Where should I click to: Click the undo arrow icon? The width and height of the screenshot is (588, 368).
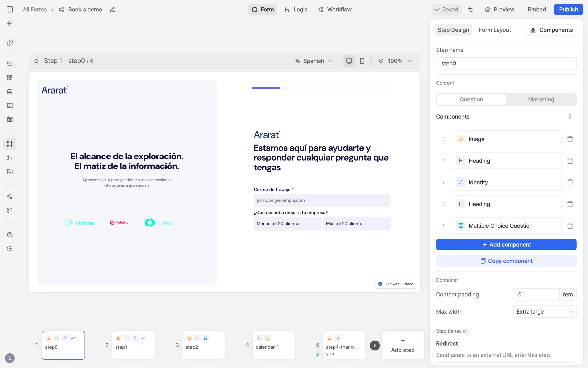coord(471,9)
